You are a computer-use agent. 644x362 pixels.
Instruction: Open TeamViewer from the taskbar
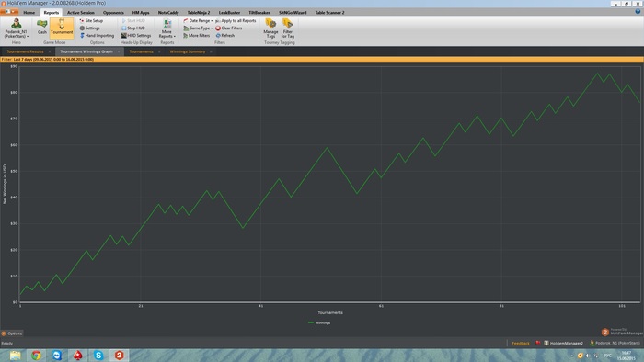pos(57,355)
